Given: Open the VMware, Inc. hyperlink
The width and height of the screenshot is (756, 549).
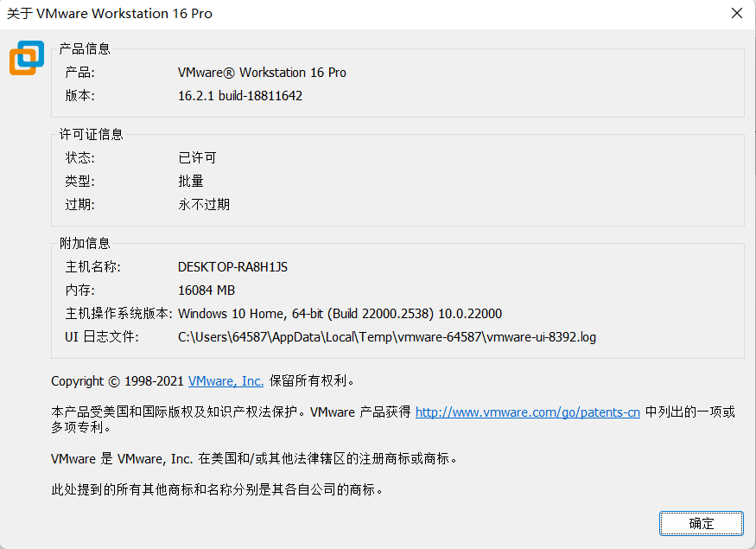Looking at the screenshot, I should click(x=226, y=380).
